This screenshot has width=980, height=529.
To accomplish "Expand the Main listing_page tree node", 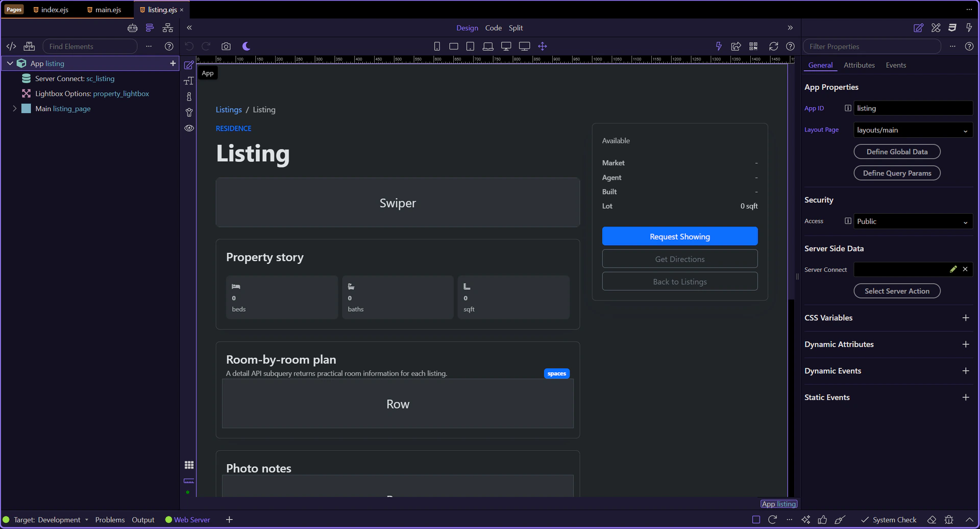I will [x=15, y=109].
